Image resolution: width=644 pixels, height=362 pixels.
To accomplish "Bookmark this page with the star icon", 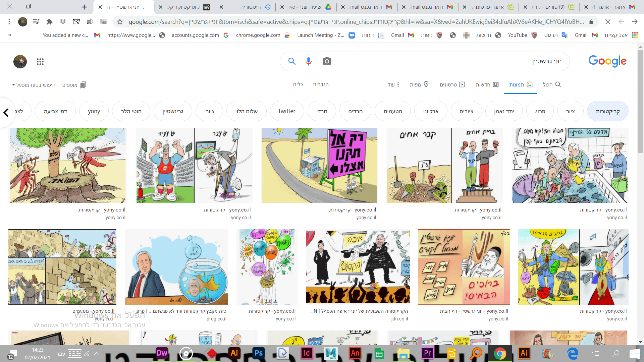I will tap(120, 22).
